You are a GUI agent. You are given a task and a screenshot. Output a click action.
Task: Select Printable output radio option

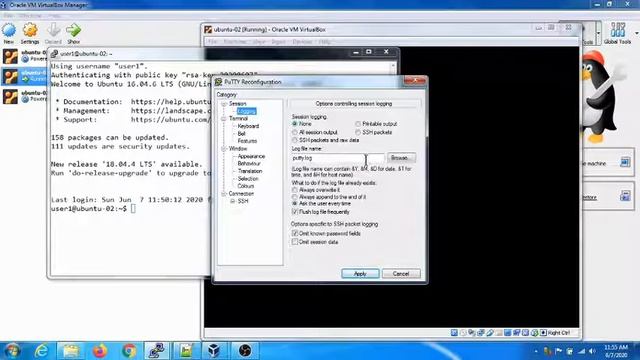[358, 124]
